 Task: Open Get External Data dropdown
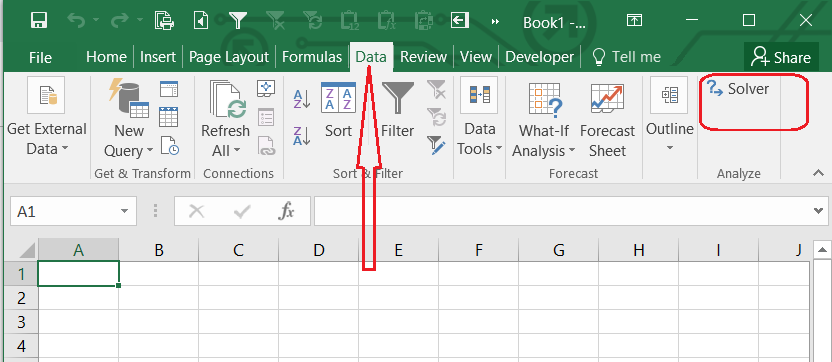click(47, 118)
